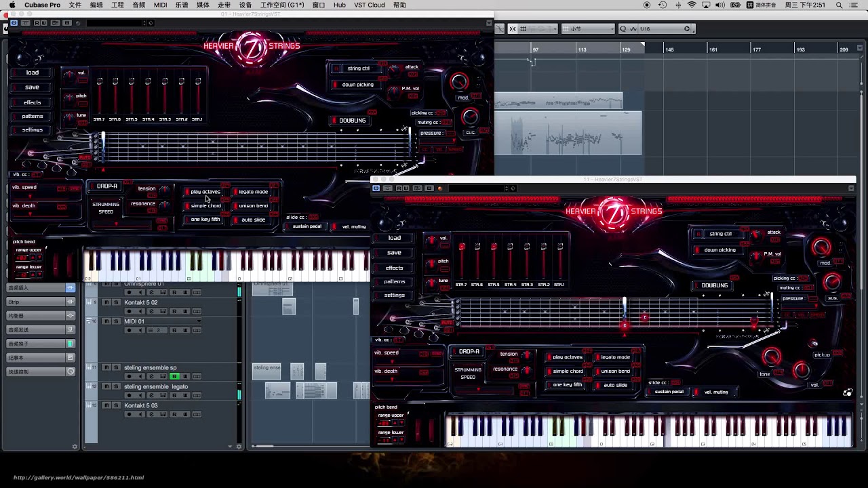This screenshot has width=868, height=488.
Task: Toggle plugin power button in back Heavier7Strings window
Action: point(14,23)
